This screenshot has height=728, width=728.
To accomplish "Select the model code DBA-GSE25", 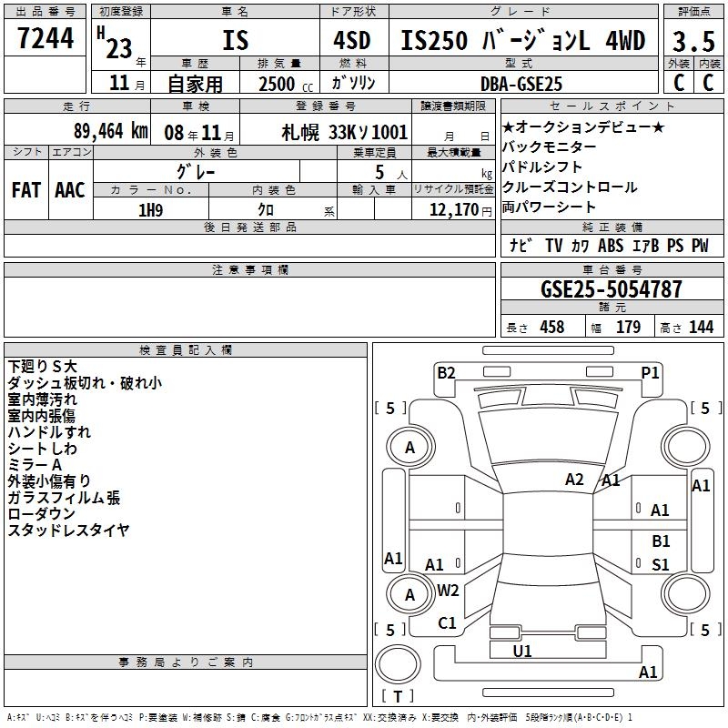I will [x=521, y=84].
